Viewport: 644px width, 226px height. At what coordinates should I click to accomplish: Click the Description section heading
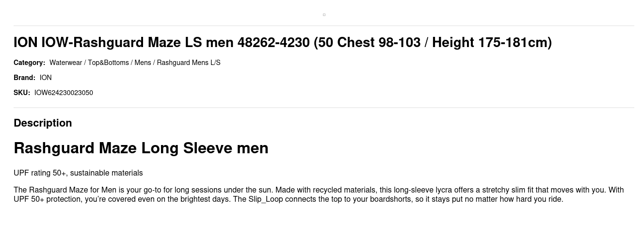coord(43,123)
